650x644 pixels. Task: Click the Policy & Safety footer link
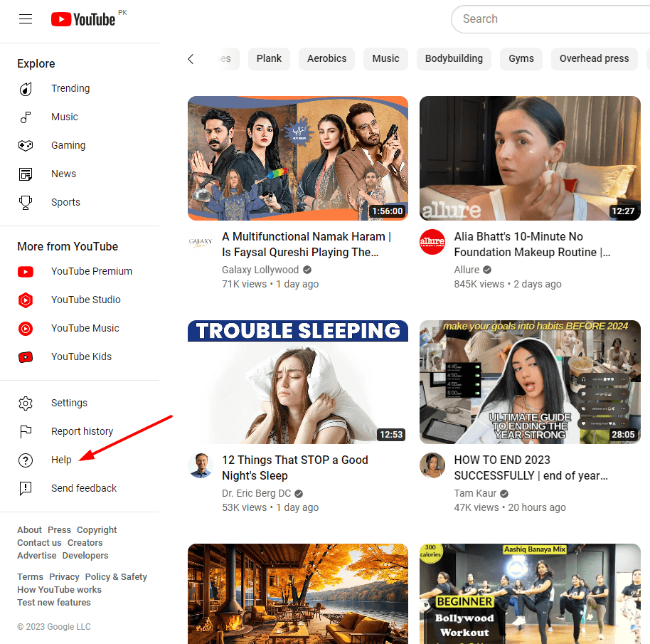[x=116, y=577]
